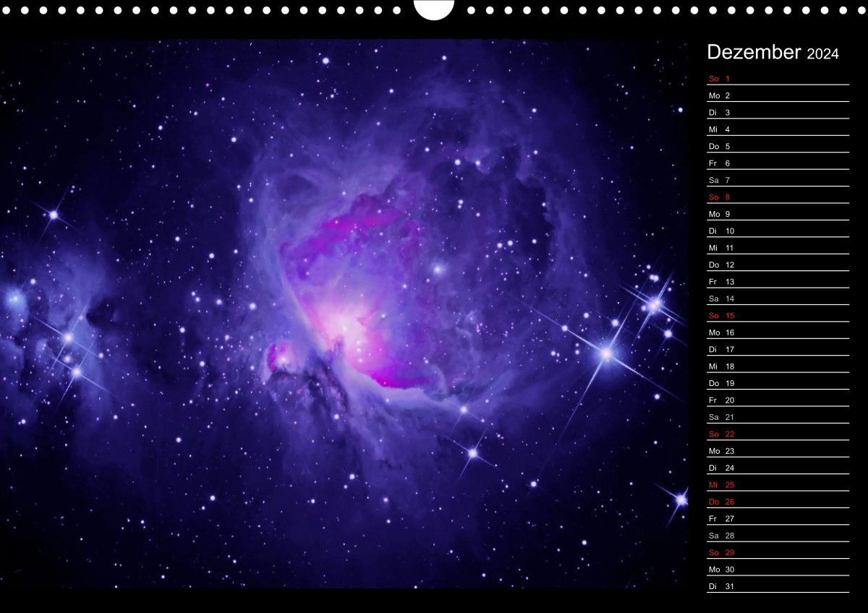Click the Orion Nebula photo
Image resolution: width=868 pixels, height=613 pixels.
click(x=344, y=313)
